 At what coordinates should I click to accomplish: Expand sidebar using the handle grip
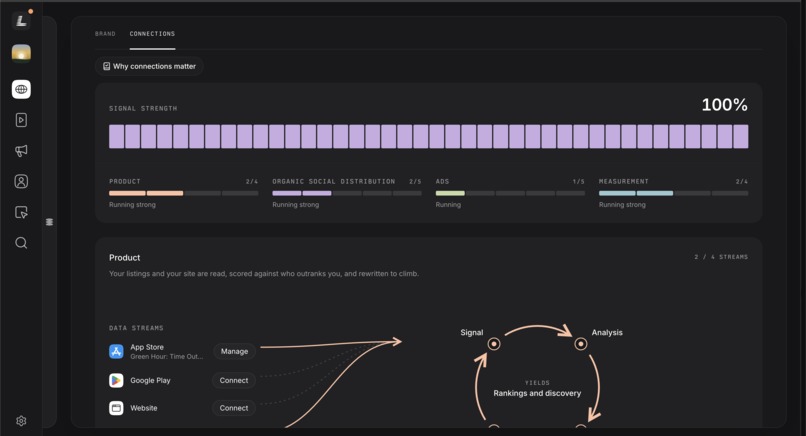(49, 222)
